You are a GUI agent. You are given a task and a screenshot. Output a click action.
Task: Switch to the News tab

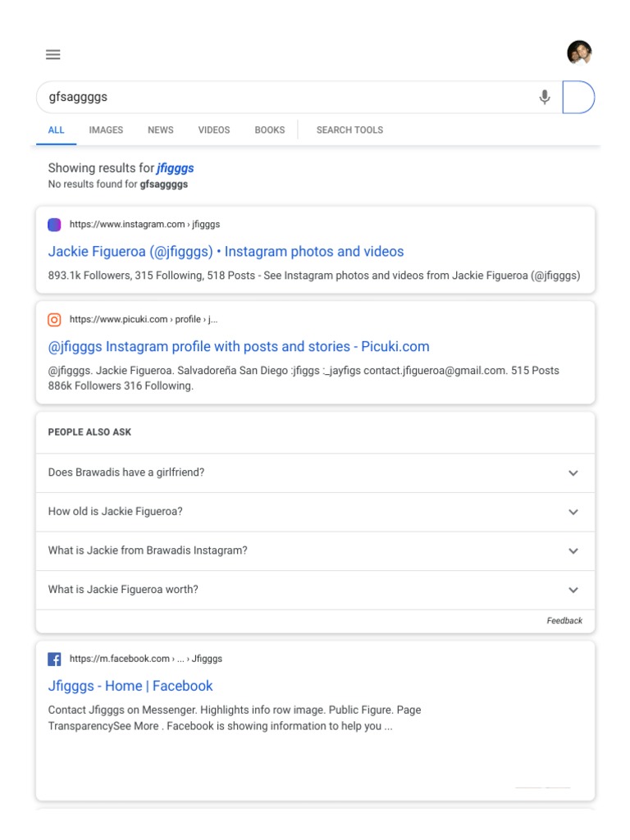pos(161,130)
